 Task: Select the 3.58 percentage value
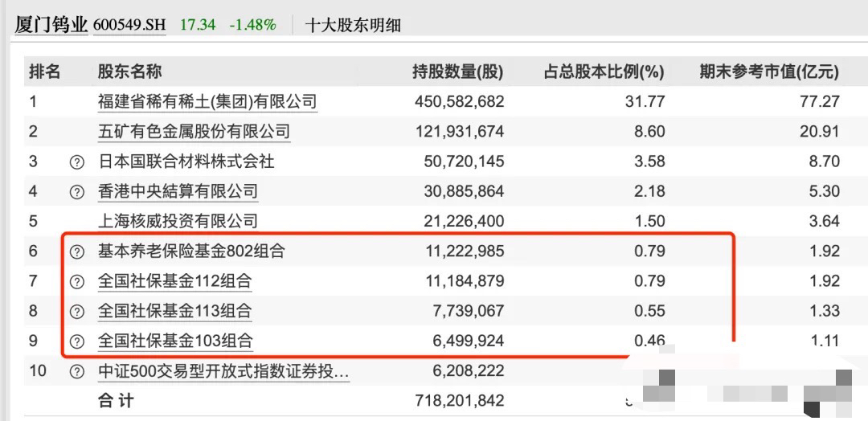[650, 161]
